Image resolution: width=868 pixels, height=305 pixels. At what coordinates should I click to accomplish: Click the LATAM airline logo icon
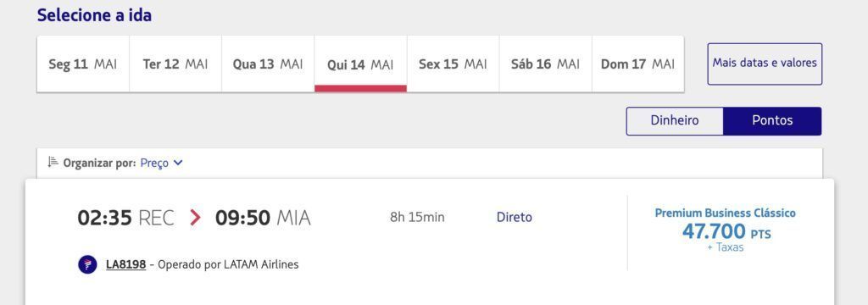[x=87, y=264]
